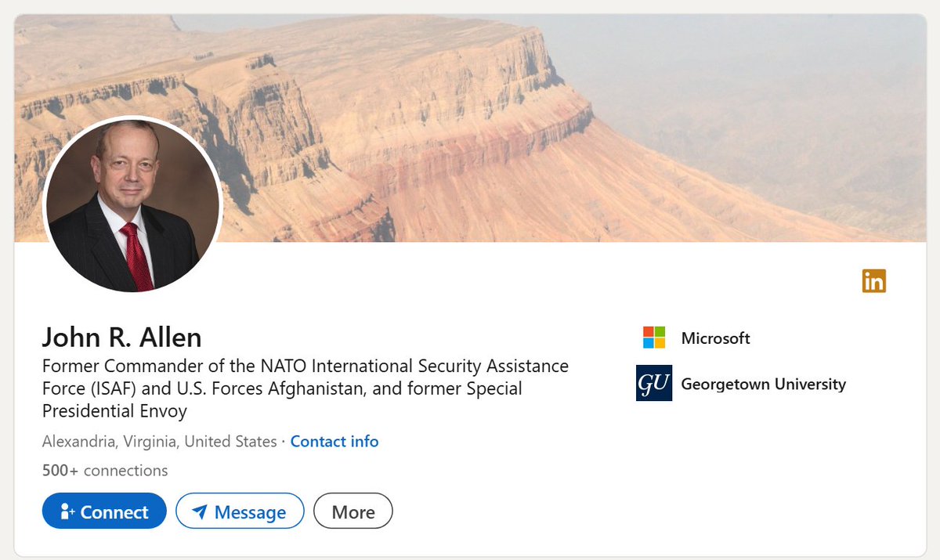Click the Georgetown University GU logo
This screenshot has height=560, width=940.
coord(654,383)
